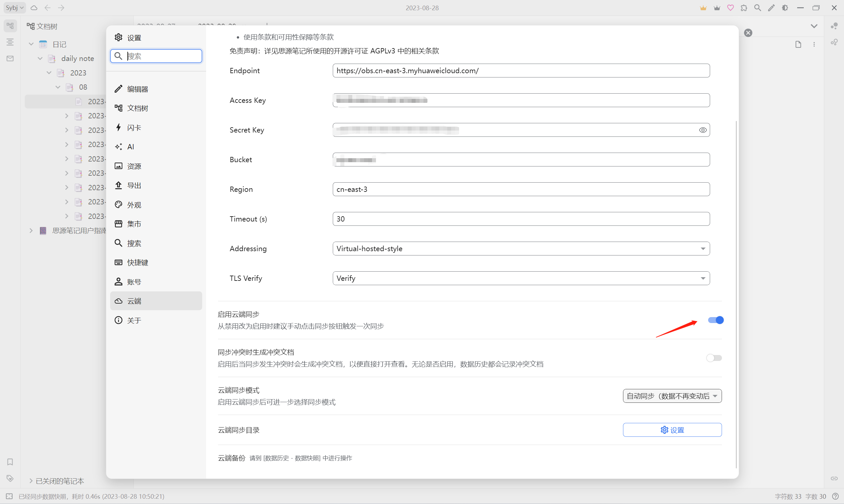Open the bookmark icon in the left dock
Screen dimensions: 844x504
[x=10, y=461]
